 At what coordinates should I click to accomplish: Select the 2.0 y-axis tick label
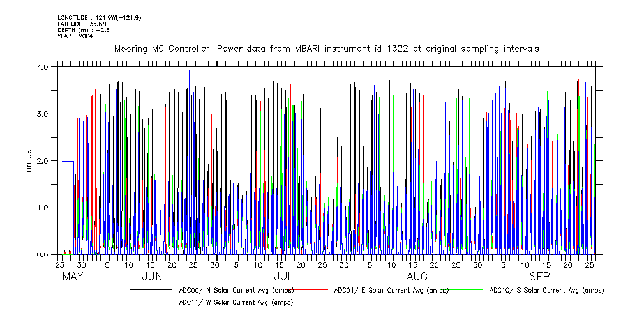[x=43, y=161]
